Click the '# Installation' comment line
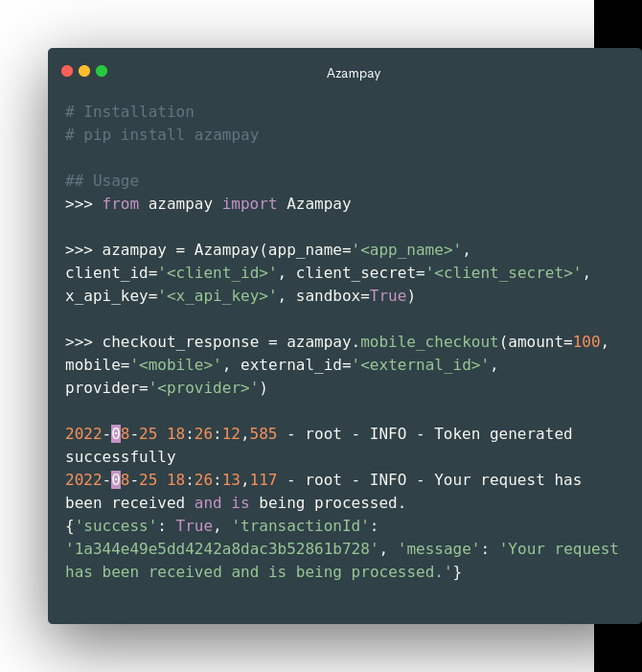The width and height of the screenshot is (642, 672). click(x=129, y=112)
